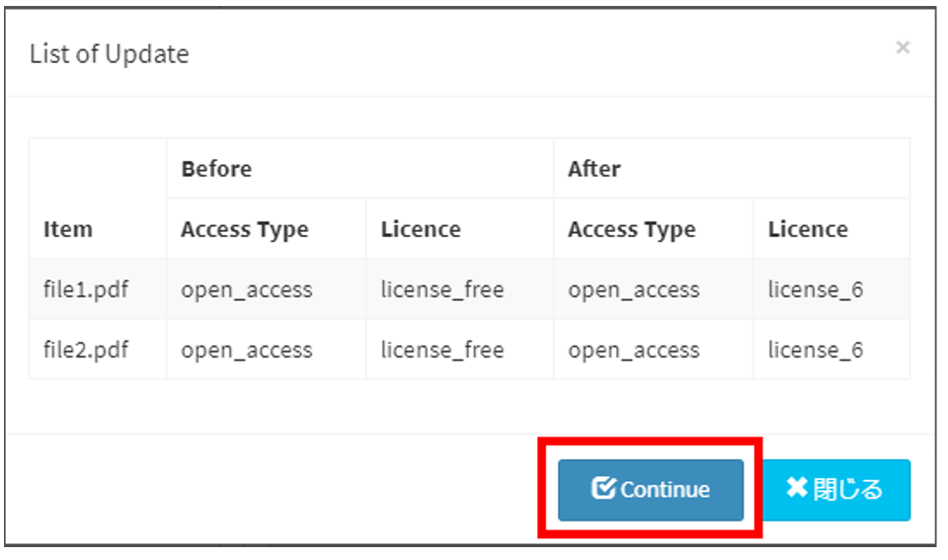Screen dimensions: 948x560
Task: Select the file1.pdf item cell
Action: pyautogui.click(x=86, y=289)
